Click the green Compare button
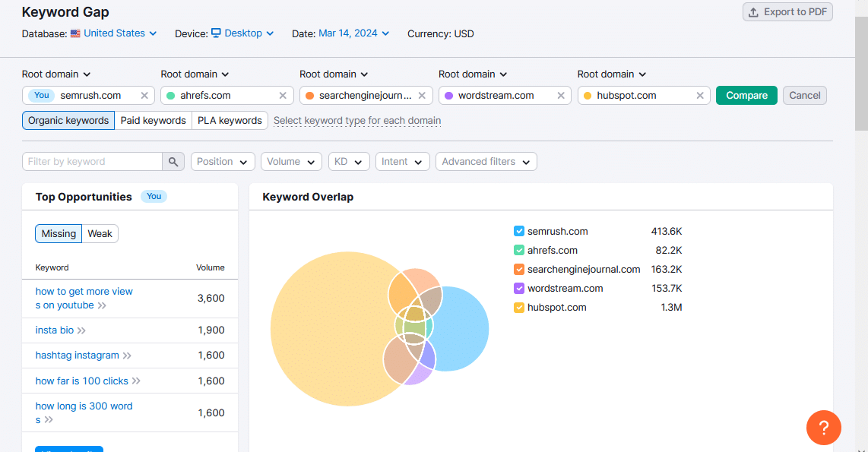Screen dimensions: 868x452 [746, 95]
